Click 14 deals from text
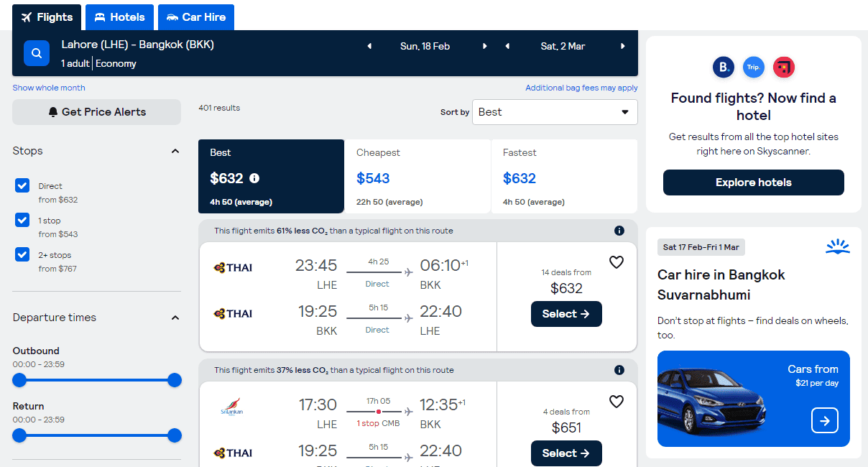The image size is (868, 467). [566, 272]
